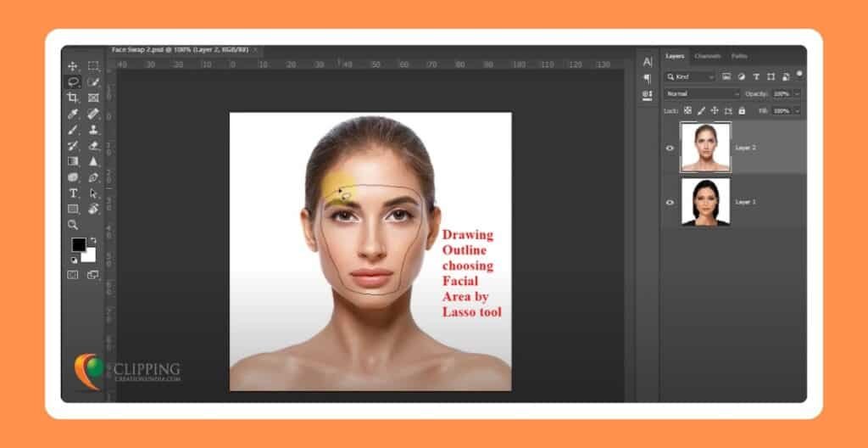This screenshot has width=868, height=448.
Task: Click the Layer 2 name label
Action: click(x=746, y=148)
